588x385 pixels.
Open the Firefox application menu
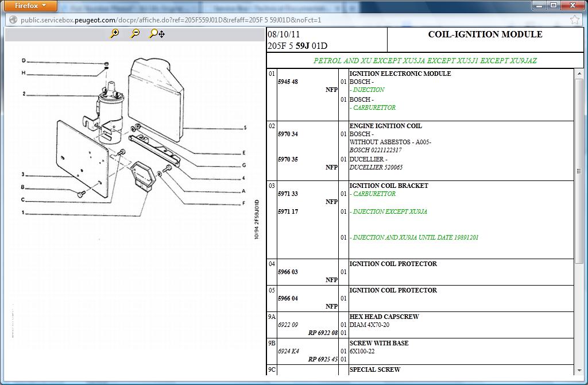click(x=30, y=6)
